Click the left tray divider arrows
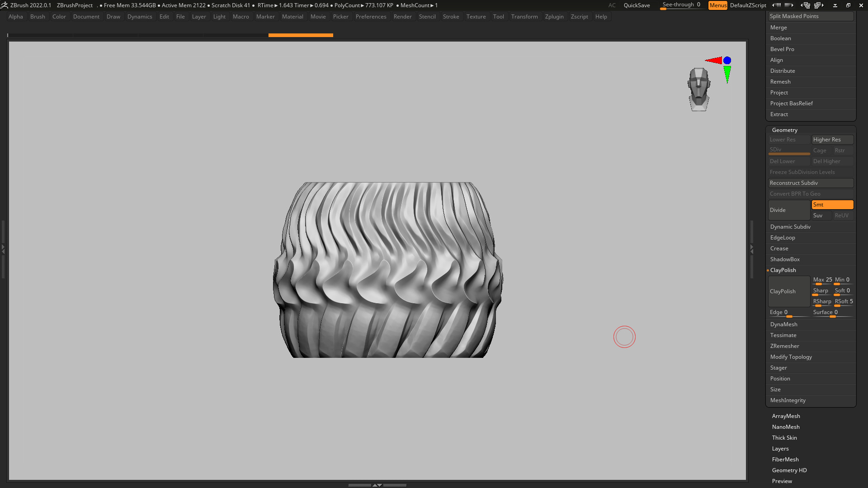 (x=3, y=249)
